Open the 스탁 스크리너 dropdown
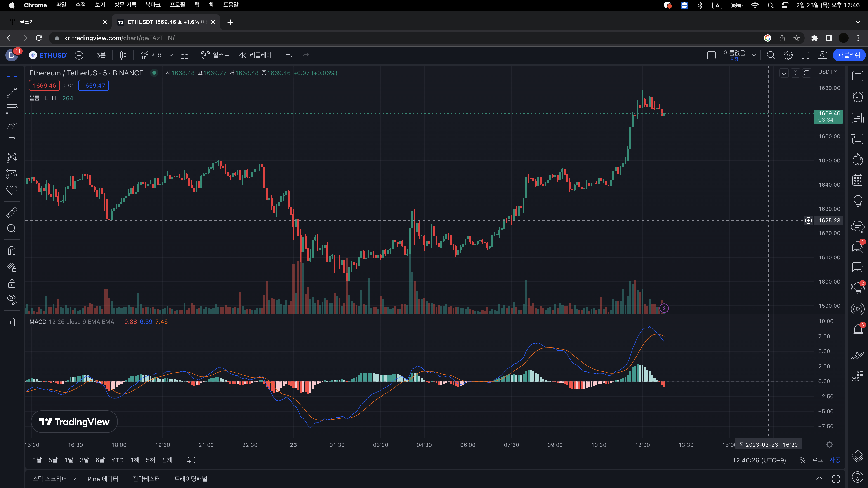Screen dimensions: 868x488 [54, 479]
